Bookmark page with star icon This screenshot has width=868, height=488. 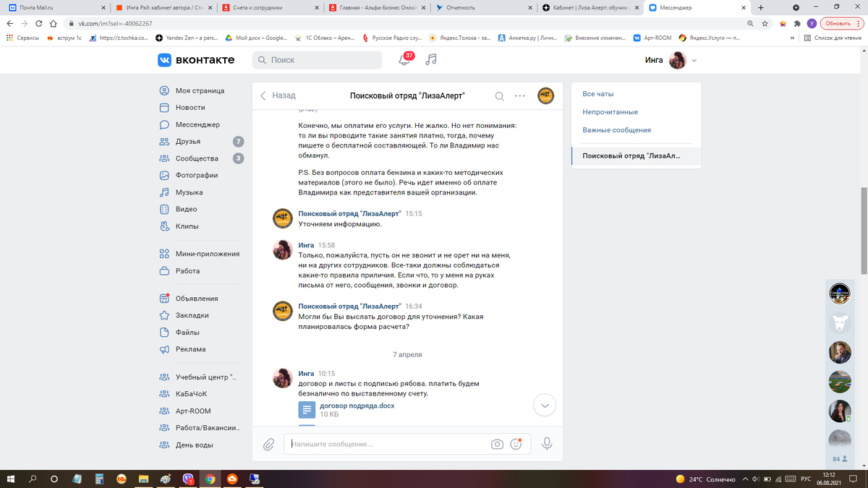(x=765, y=23)
